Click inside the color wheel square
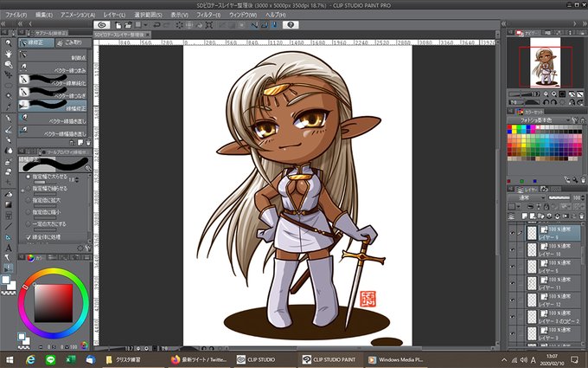Screen dimensions: 588x368 54,303
